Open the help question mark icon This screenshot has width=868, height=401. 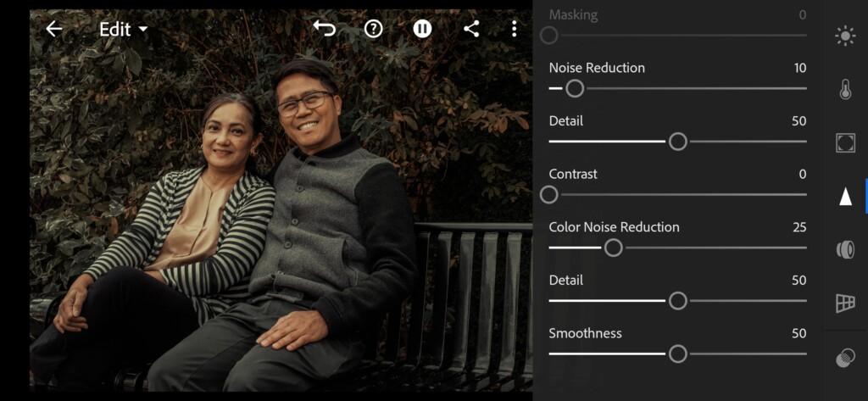pyautogui.click(x=373, y=29)
